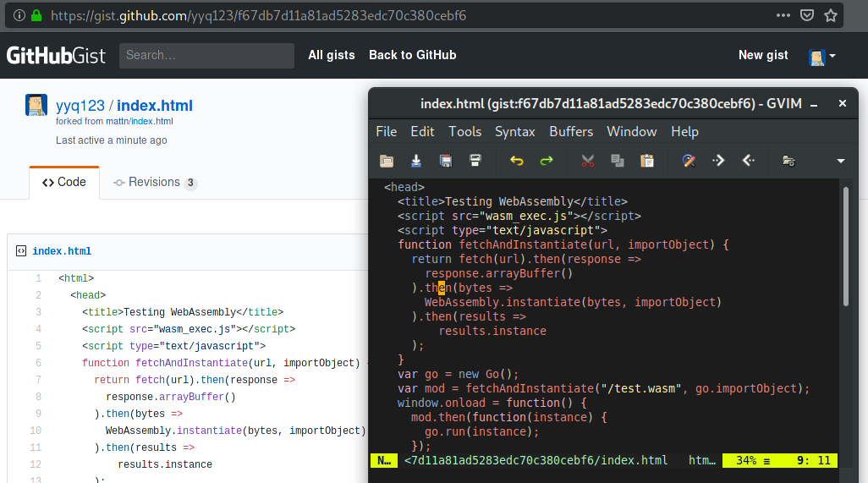Load session icon in GVIM toolbar
868x483 pixels.
(x=788, y=161)
